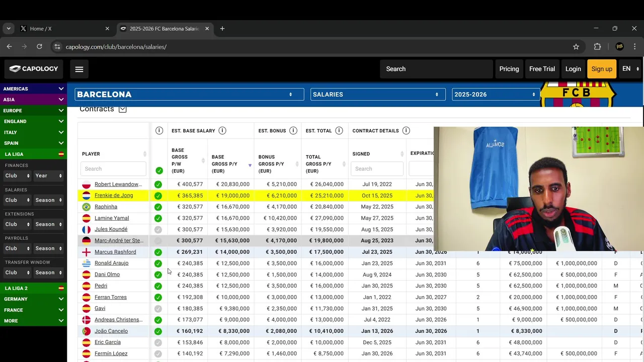Open the Italy sidebar item
Image resolution: width=644 pixels, height=362 pixels.
tap(33, 132)
